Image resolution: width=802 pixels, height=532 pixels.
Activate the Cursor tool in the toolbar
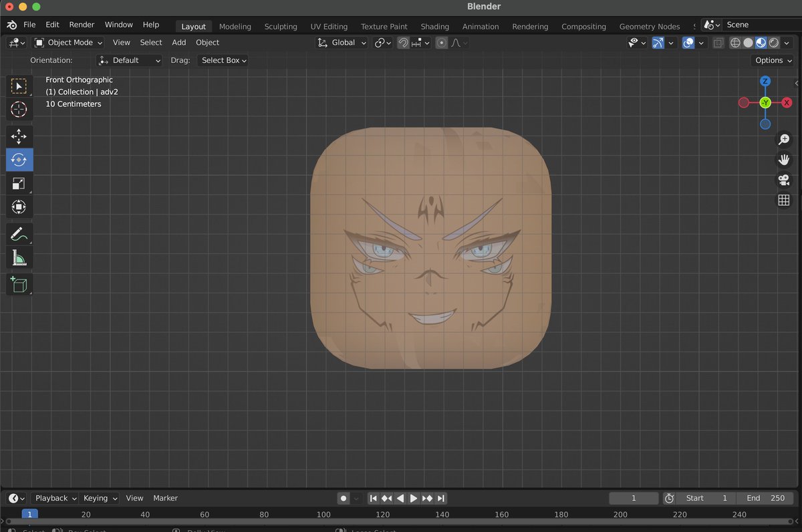click(x=19, y=110)
